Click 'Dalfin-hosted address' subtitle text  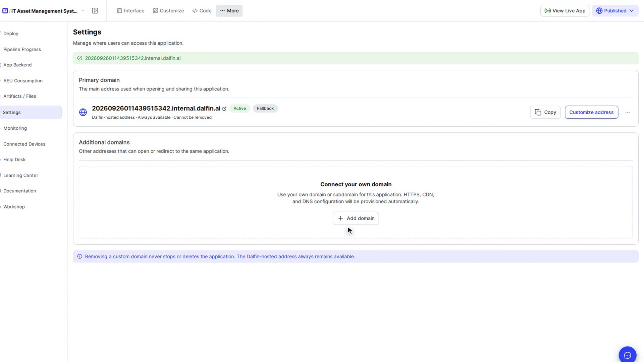pyautogui.click(x=113, y=117)
